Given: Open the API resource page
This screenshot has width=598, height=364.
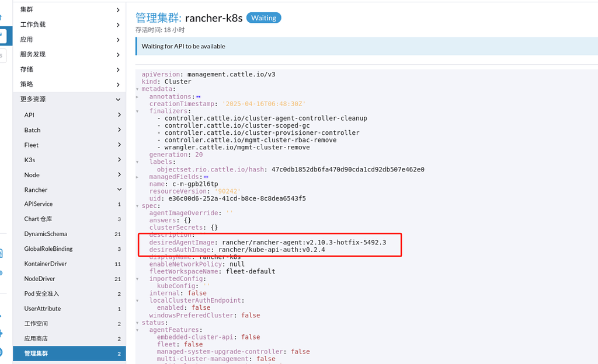Looking at the screenshot, I should [69, 115].
